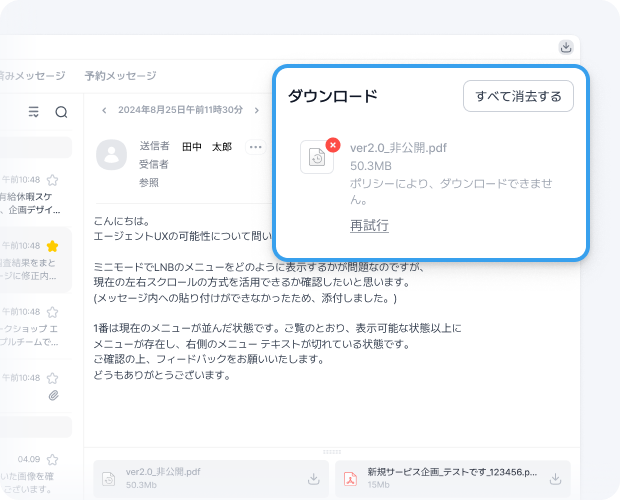The image size is (620, 500).
Task: Open the message list filter icon
Action: (x=35, y=112)
